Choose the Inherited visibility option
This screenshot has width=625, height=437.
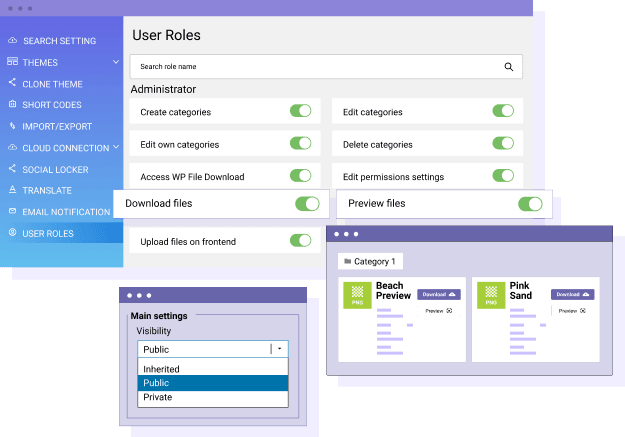(162, 369)
